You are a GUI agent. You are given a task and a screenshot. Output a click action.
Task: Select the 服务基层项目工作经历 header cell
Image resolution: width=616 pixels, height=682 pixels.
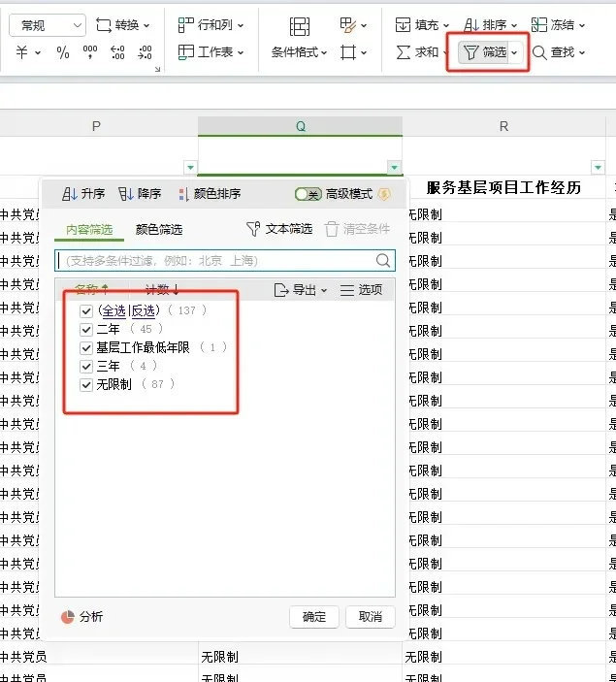point(503,187)
